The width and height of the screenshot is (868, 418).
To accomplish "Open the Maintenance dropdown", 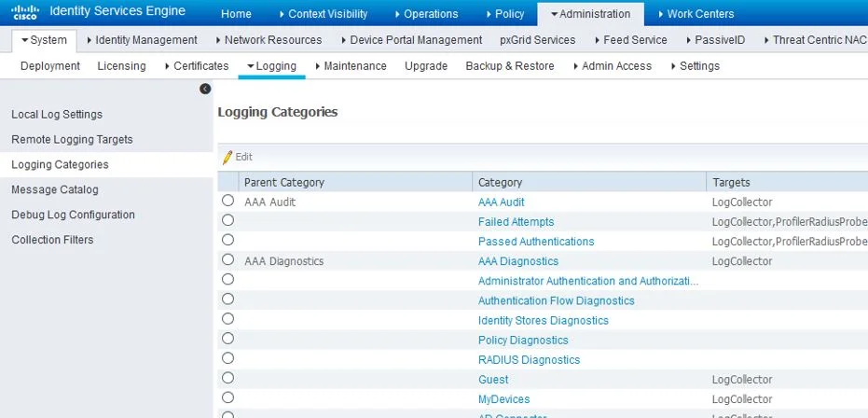I will tap(351, 66).
